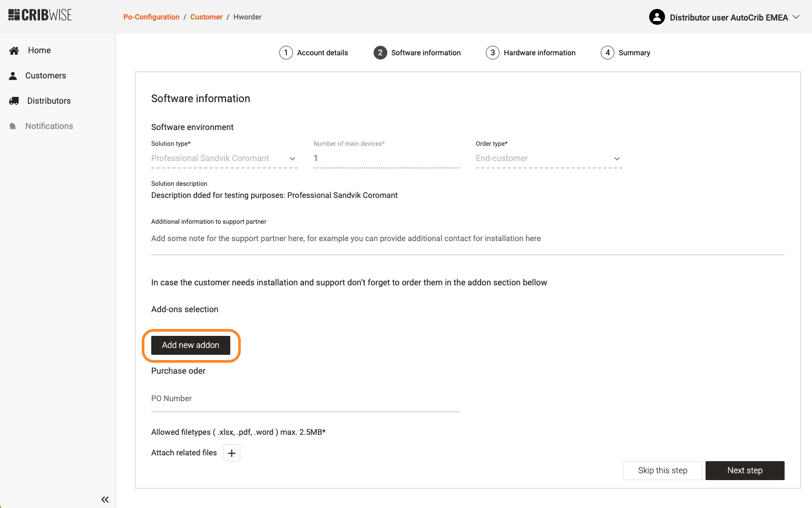Open the Distributor user account menu

pos(729,17)
